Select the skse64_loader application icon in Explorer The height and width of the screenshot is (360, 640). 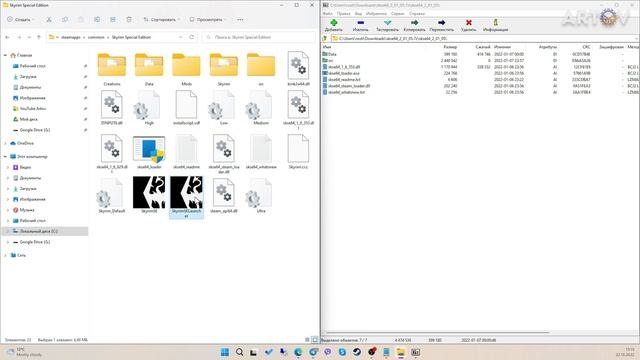pyautogui.click(x=149, y=152)
